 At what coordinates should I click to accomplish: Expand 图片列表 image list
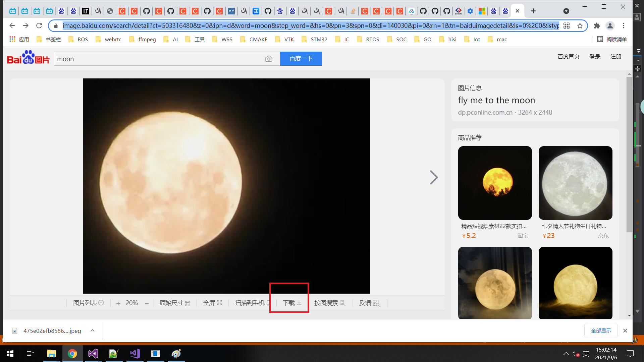(x=89, y=303)
